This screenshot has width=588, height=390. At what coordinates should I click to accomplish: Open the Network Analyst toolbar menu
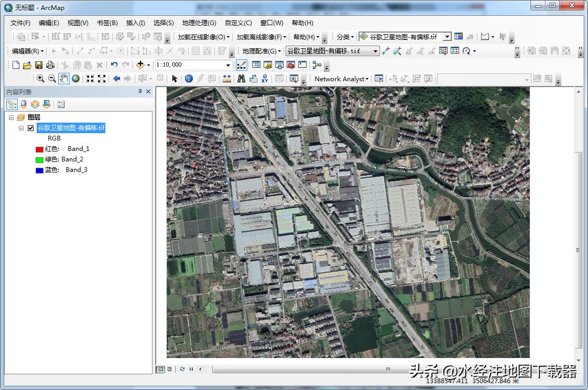(x=341, y=79)
